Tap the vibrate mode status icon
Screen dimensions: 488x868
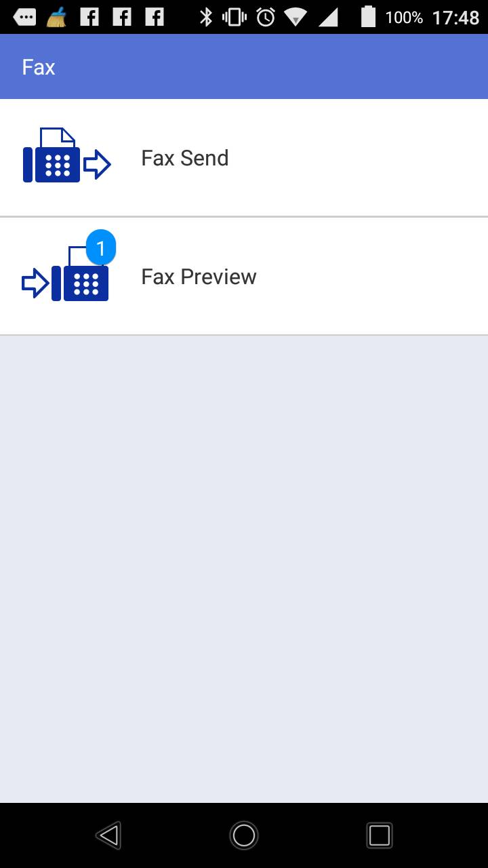pos(235,17)
